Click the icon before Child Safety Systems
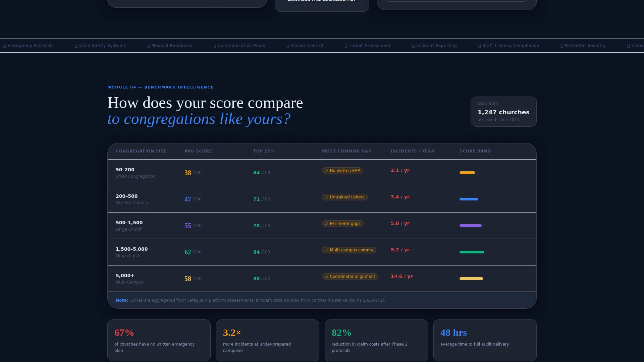This screenshot has height=362, width=644. (76, 46)
